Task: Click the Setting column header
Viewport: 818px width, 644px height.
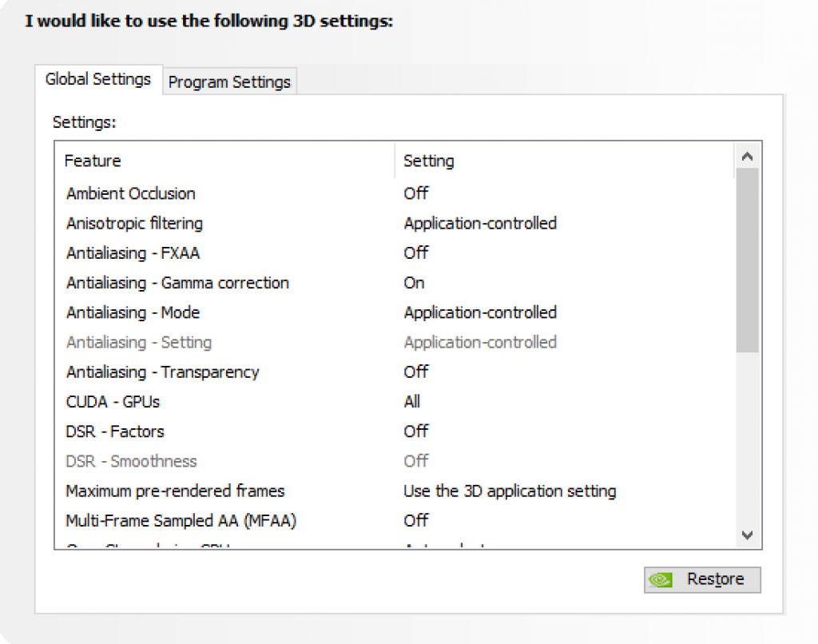Action: point(429,161)
